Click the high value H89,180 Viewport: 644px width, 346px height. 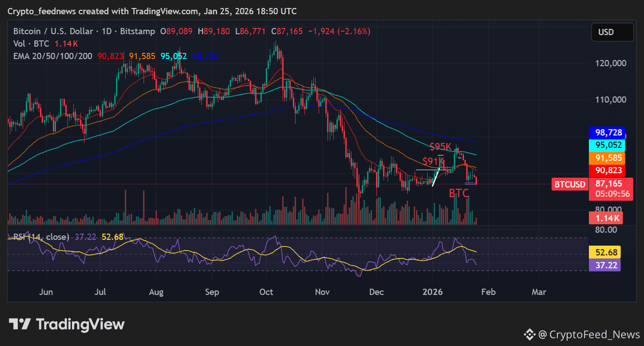[214, 32]
